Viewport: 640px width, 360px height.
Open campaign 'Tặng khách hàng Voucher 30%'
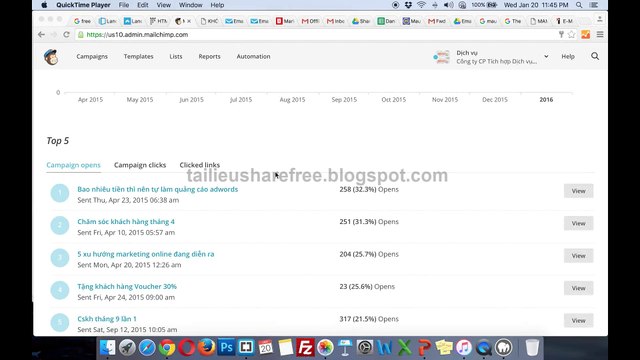(x=127, y=287)
